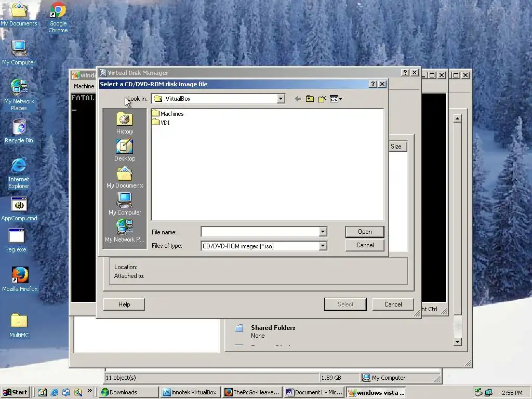Viewport: 532px width, 399px height.
Task: Open My Computer desktop icon
Action: [19, 53]
